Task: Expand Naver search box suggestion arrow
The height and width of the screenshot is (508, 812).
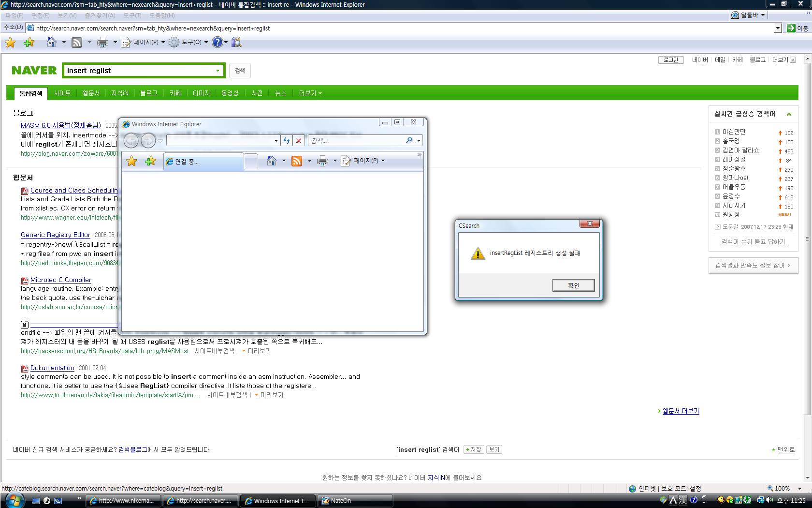Action: [217, 71]
